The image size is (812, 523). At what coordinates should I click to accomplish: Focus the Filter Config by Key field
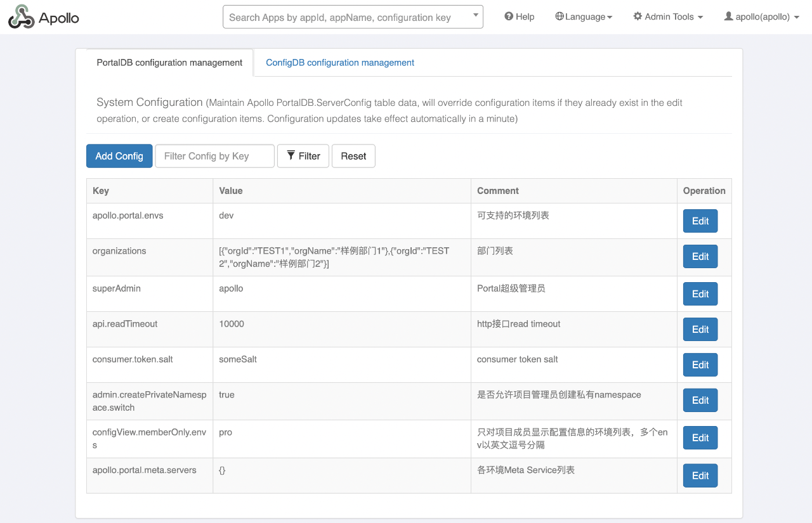pos(215,156)
